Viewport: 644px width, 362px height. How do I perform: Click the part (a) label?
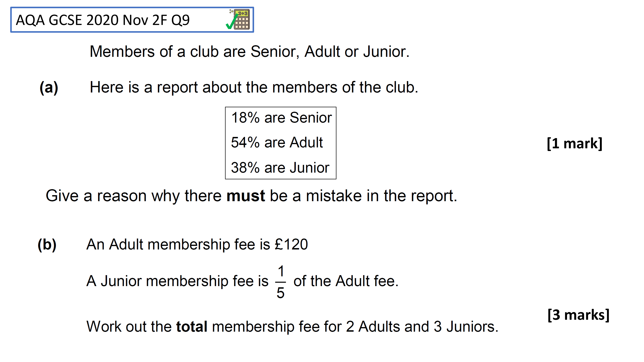pyautogui.click(x=49, y=88)
